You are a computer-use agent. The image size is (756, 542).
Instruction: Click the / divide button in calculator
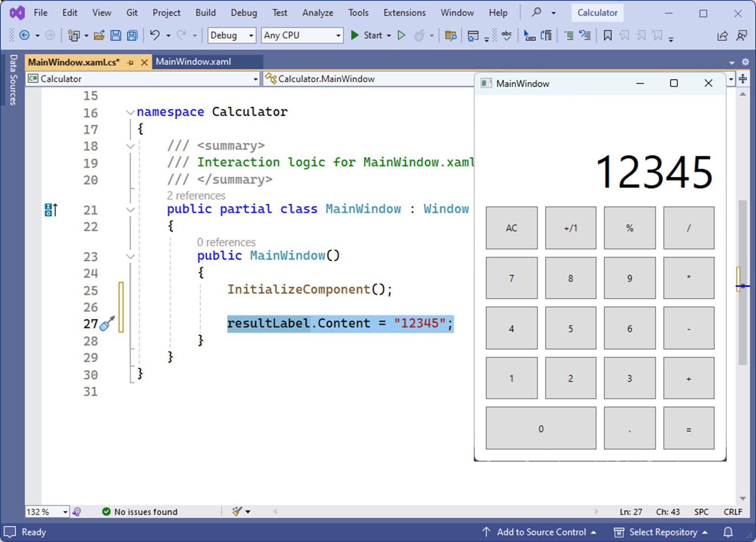pyautogui.click(x=689, y=228)
